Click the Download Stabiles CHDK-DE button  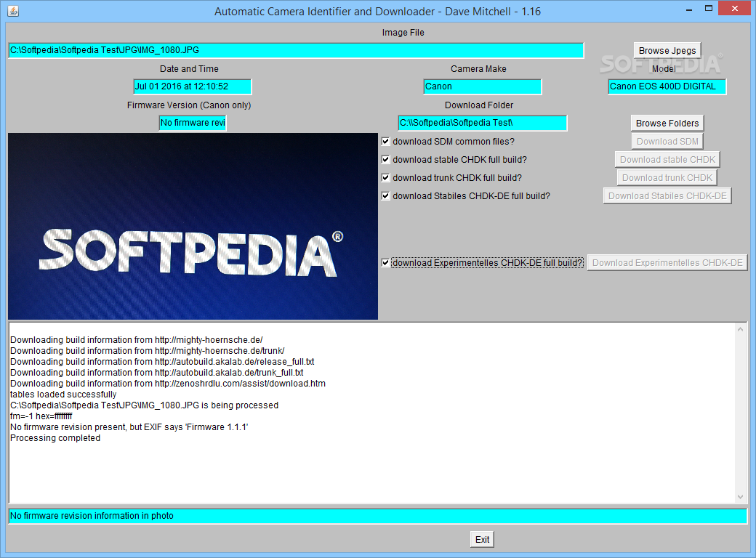667,196
